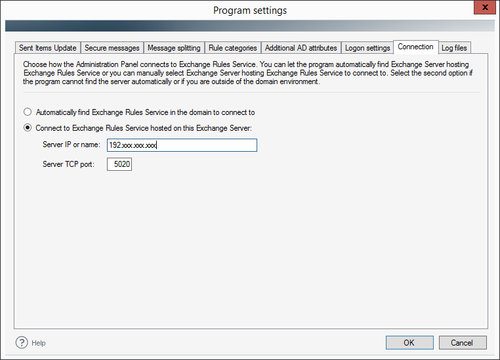Close the Program settings window

point(485,7)
